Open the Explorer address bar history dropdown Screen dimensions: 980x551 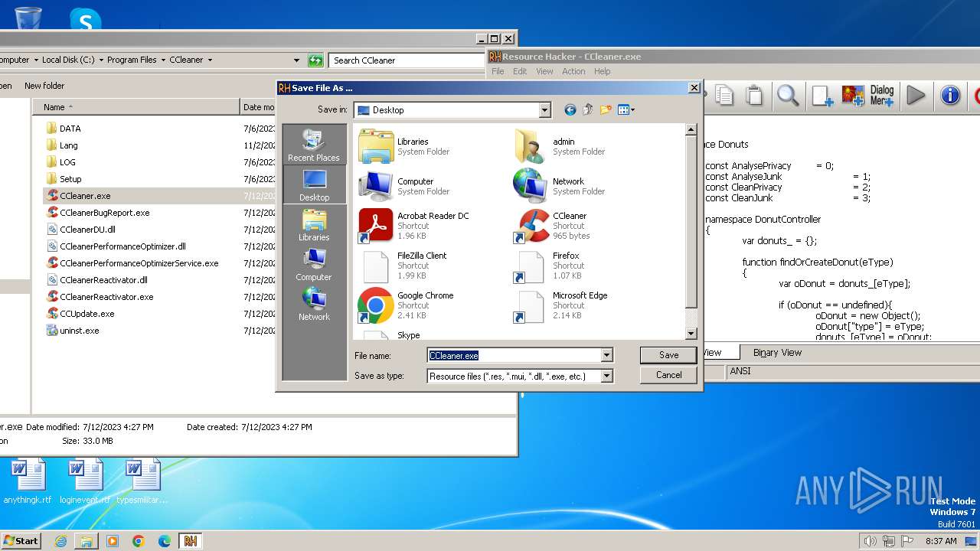pyautogui.click(x=296, y=60)
